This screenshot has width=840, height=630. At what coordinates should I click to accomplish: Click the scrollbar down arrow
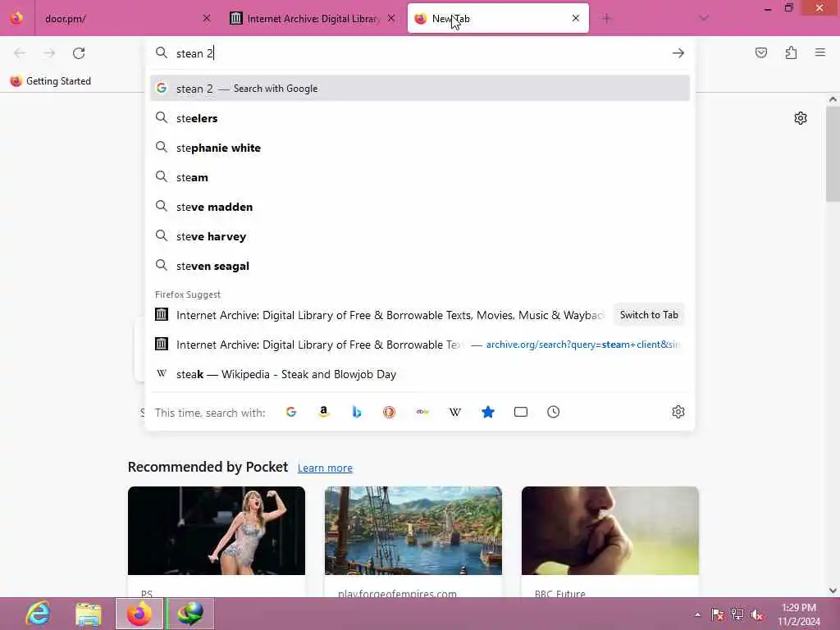click(833, 591)
